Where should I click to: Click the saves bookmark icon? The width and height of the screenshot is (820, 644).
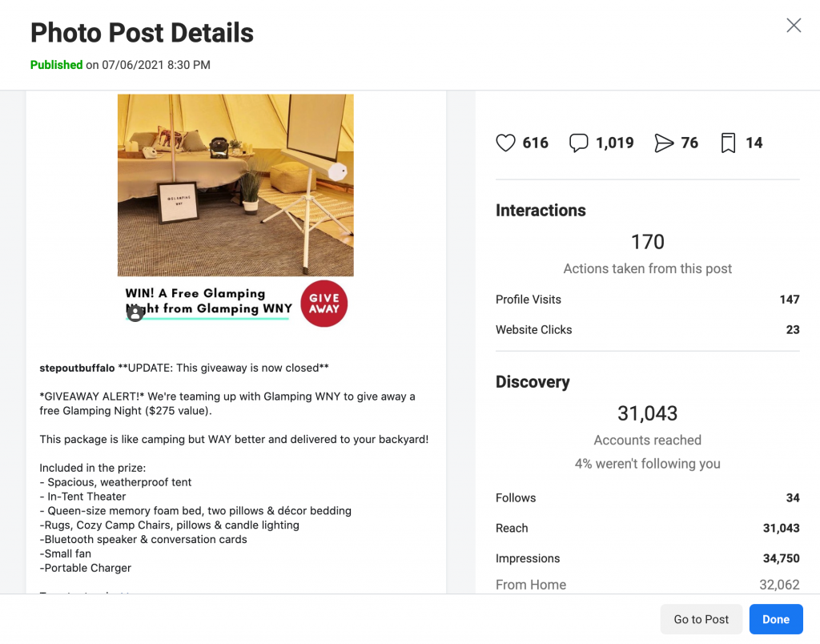coord(728,143)
